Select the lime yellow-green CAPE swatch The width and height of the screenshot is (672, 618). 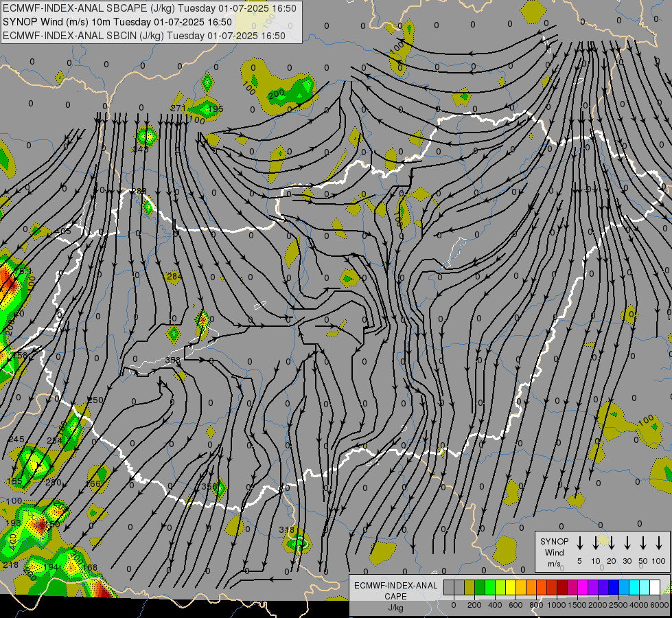(x=500, y=587)
